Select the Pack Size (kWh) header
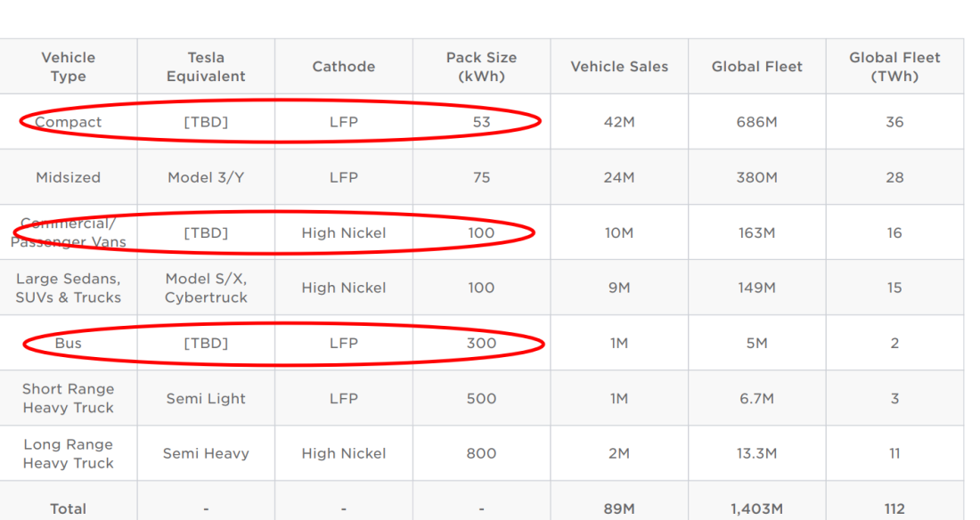The width and height of the screenshot is (980, 520). 481,67
